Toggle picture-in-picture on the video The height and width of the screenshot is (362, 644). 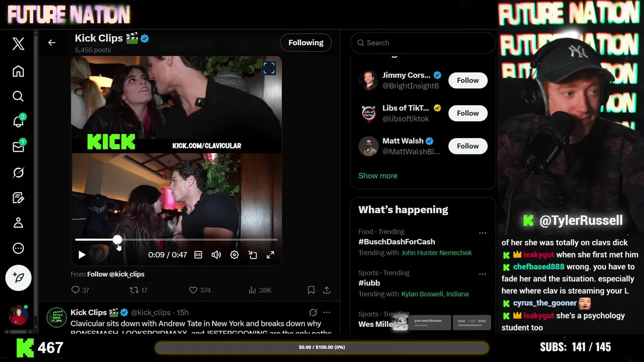coord(253,255)
